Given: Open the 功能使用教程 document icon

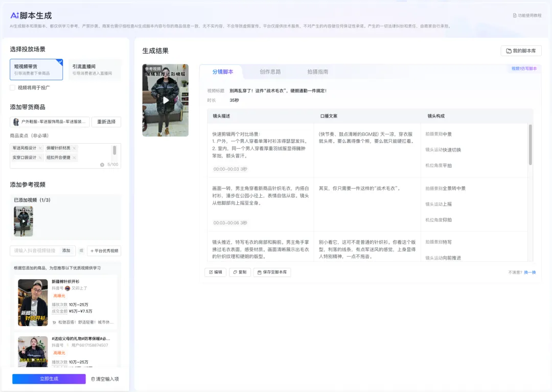Looking at the screenshot, I should click(515, 15).
